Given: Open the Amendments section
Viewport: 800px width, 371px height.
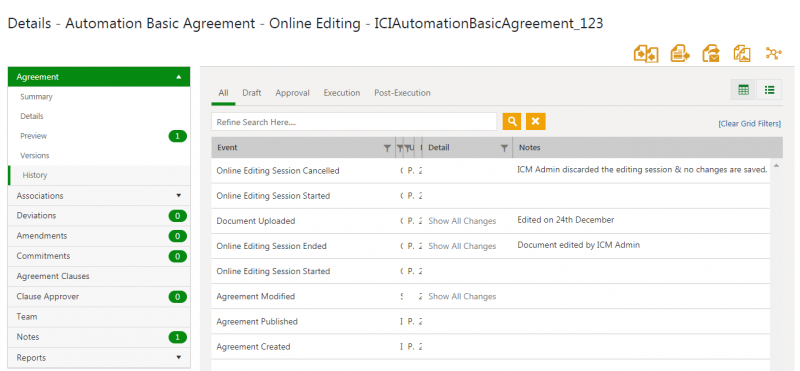Looking at the screenshot, I should point(99,236).
